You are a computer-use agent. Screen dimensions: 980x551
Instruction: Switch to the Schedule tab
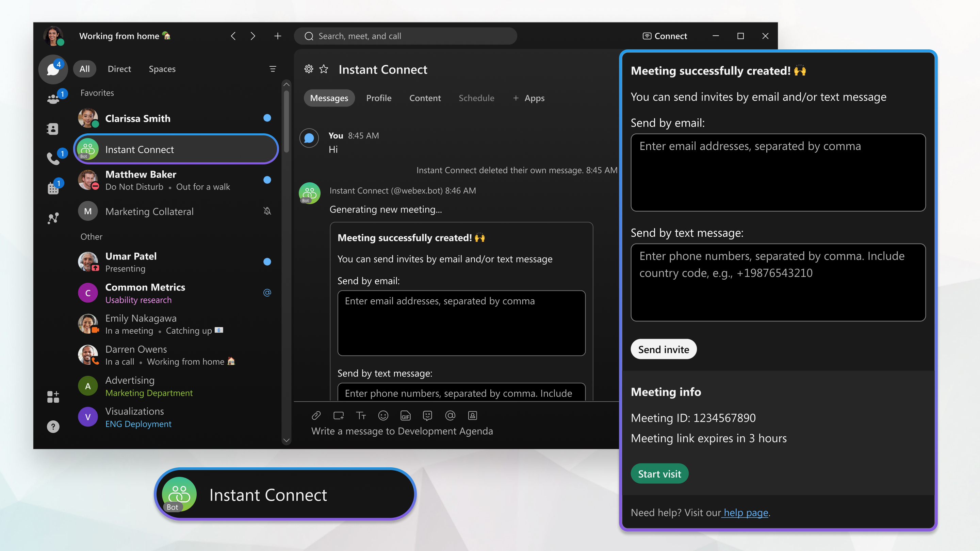[476, 98]
